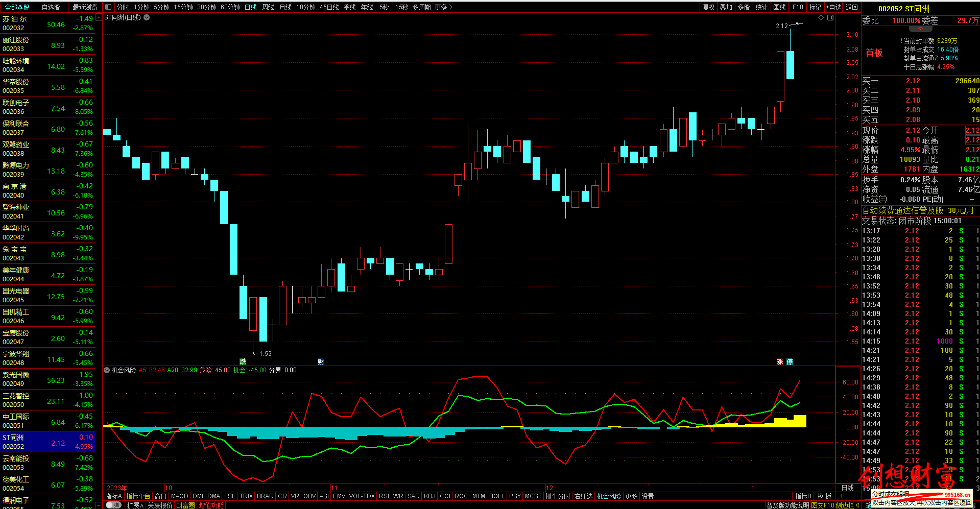Open the 多周期 multi-period view

pyautogui.click(x=421, y=7)
